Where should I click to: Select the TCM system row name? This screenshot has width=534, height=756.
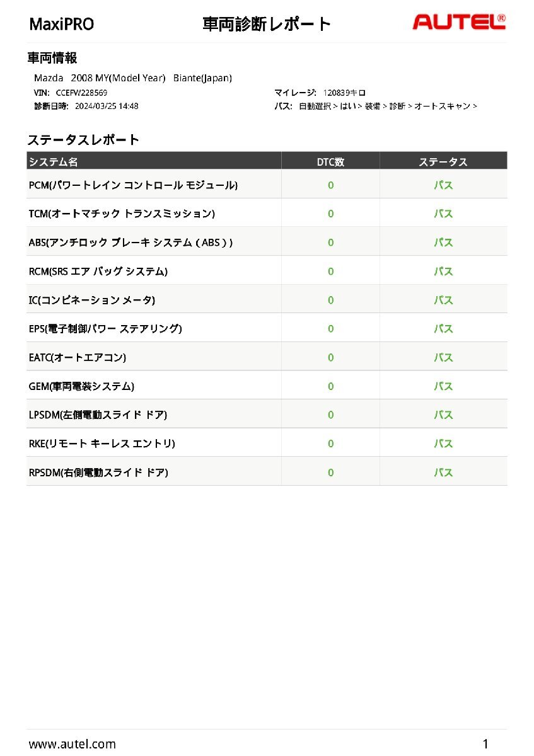122,214
